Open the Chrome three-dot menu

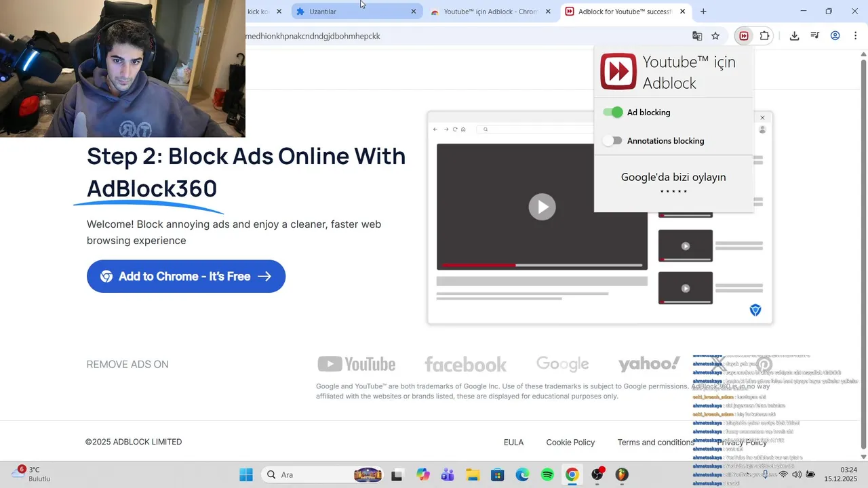(x=856, y=36)
